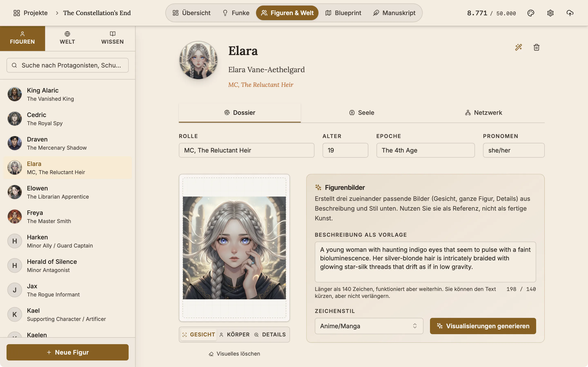Click the Projekte grid icon
Image resolution: width=588 pixels, height=367 pixels.
(17, 13)
